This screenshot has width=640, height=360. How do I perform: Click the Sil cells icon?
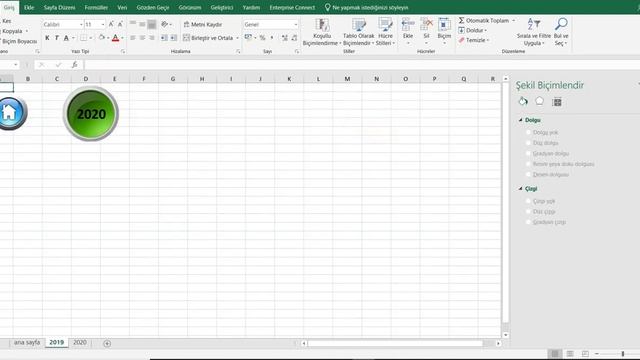(426, 24)
